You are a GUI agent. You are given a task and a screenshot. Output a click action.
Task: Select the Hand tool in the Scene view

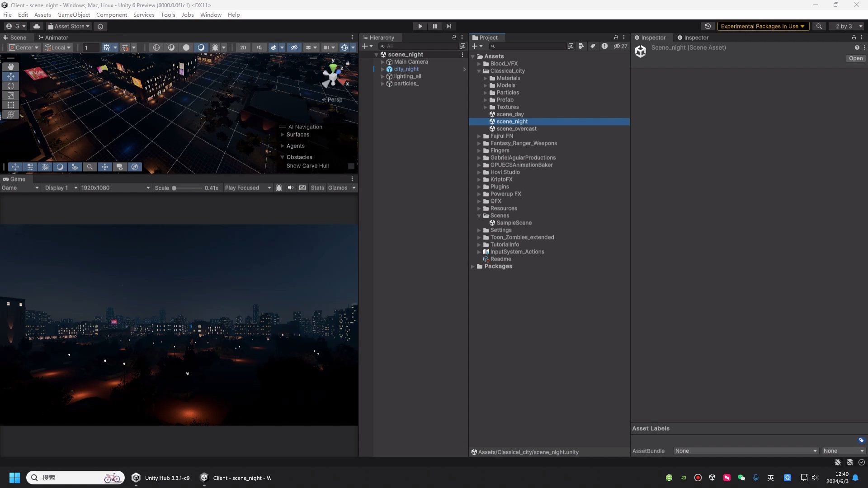pyautogui.click(x=10, y=66)
